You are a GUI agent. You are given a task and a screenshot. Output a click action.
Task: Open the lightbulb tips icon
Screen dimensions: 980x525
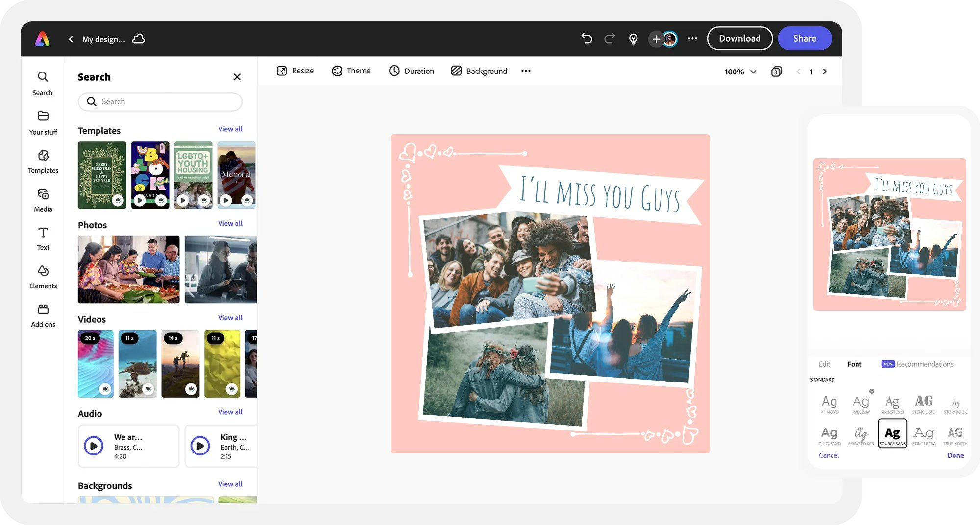point(633,39)
